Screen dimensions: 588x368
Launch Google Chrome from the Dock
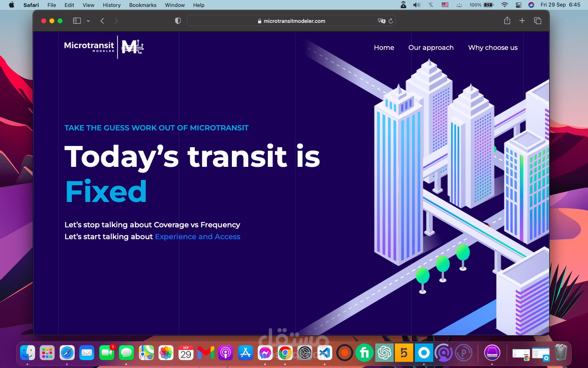285,352
